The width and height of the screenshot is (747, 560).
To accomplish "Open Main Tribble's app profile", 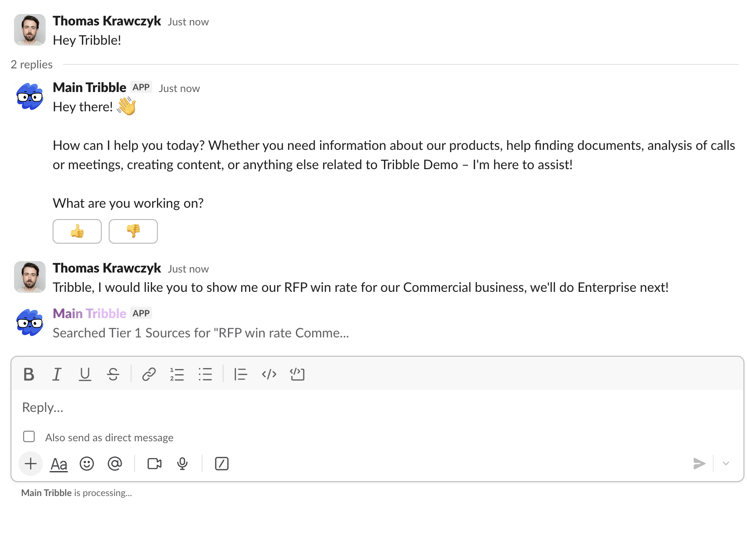I will pos(89,87).
